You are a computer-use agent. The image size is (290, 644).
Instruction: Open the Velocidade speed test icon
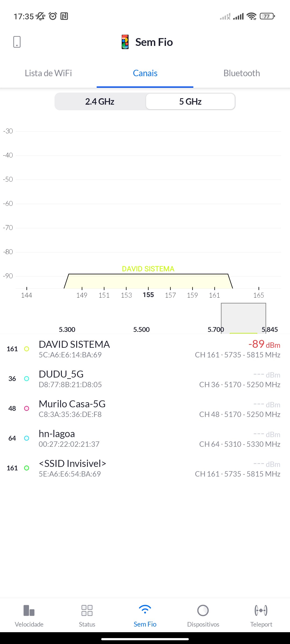[x=29, y=610]
